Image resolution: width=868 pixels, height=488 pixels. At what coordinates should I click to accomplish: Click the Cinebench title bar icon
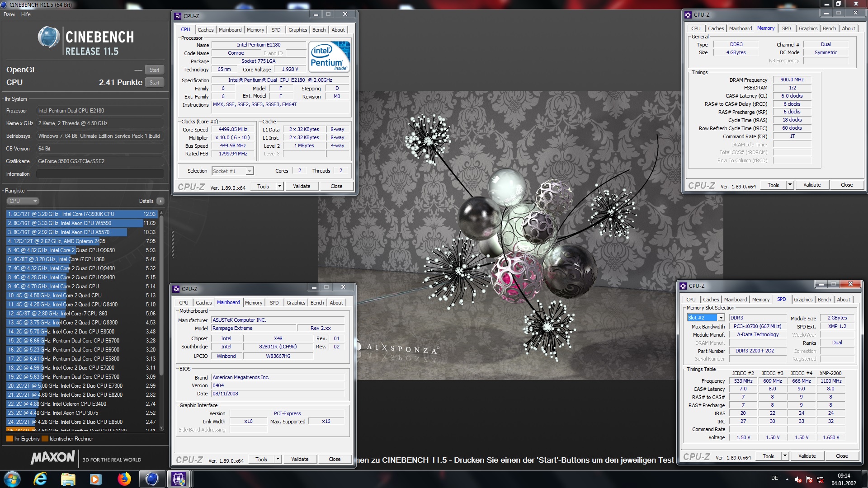(x=4, y=5)
